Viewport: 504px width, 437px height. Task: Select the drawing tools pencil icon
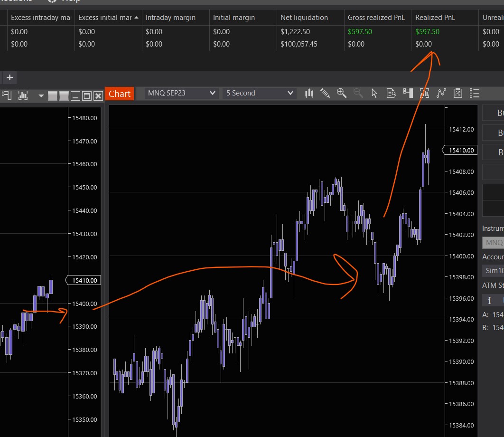point(325,93)
